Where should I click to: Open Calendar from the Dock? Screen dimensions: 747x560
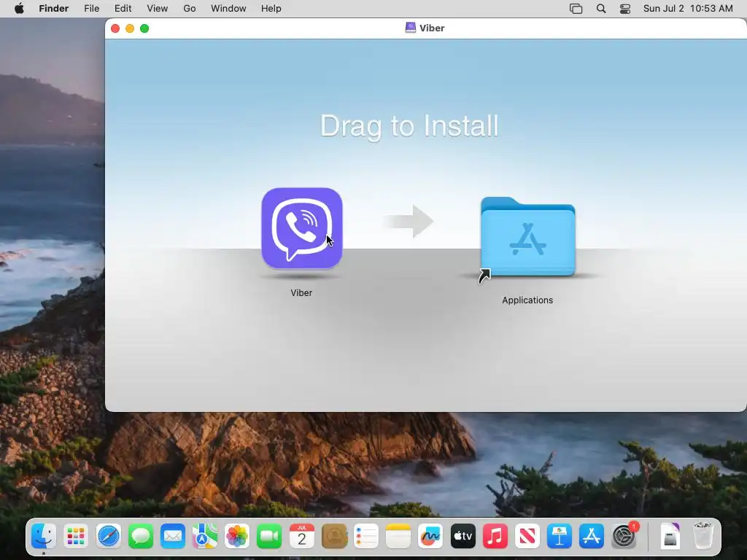point(301,537)
